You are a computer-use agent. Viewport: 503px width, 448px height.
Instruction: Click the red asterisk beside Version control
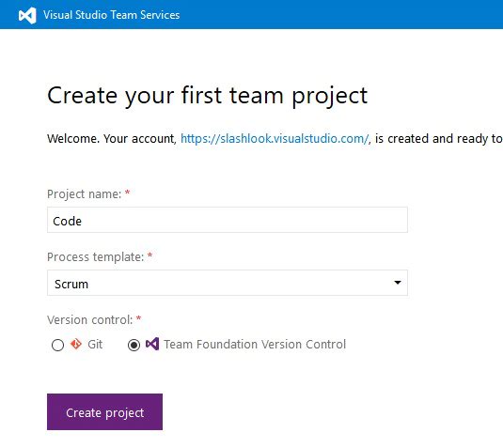coord(138,318)
